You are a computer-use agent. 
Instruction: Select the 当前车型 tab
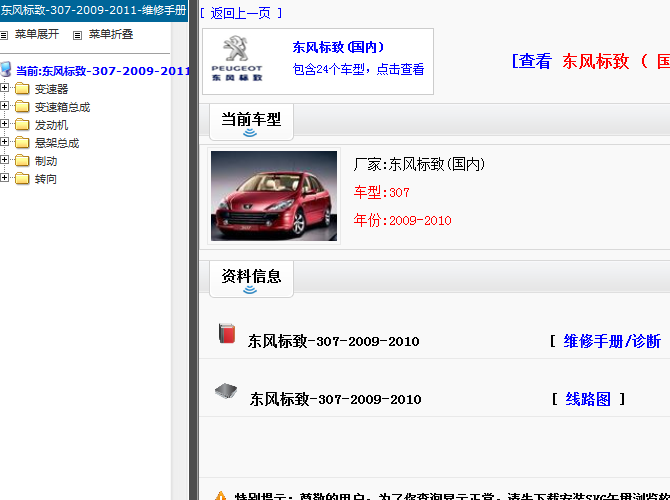pyautogui.click(x=251, y=122)
